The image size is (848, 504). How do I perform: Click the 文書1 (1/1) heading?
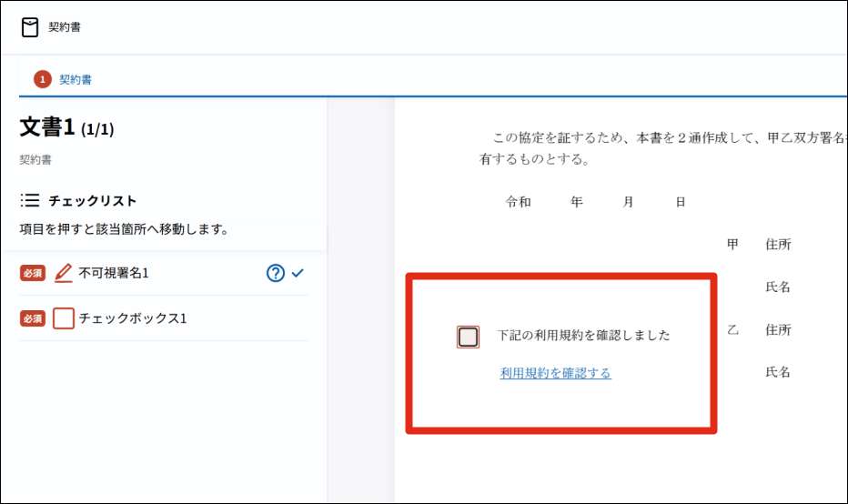pyautogui.click(x=66, y=127)
